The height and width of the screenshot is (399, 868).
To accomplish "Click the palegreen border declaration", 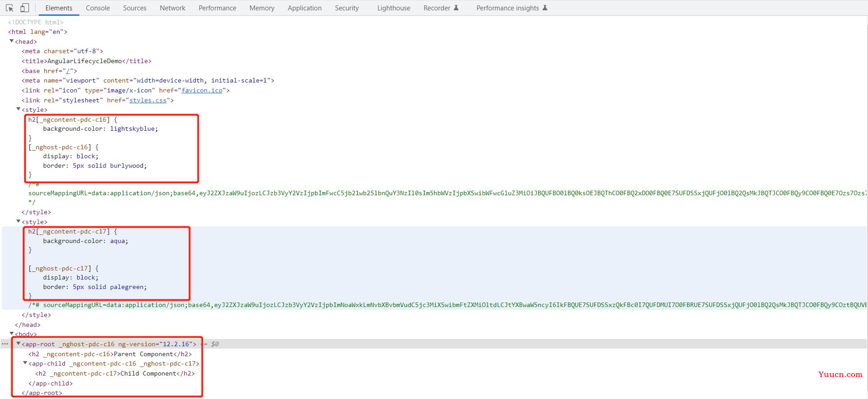I will tap(95, 287).
